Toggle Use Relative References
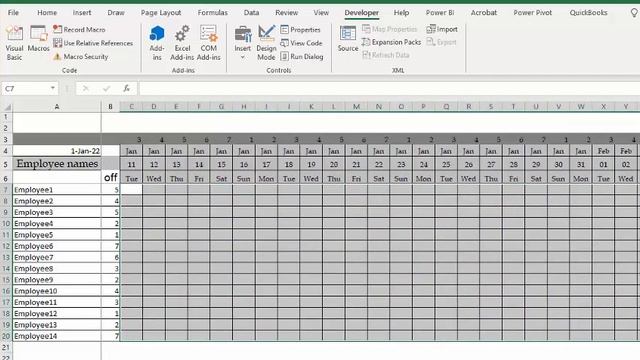Image resolution: width=640 pixels, height=360 pixels. [93, 43]
